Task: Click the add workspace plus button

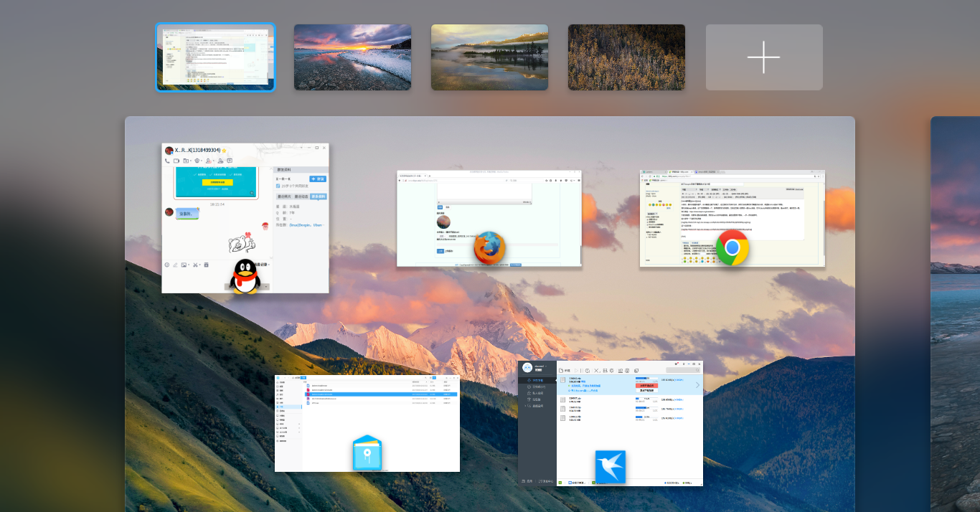Action: tap(764, 57)
